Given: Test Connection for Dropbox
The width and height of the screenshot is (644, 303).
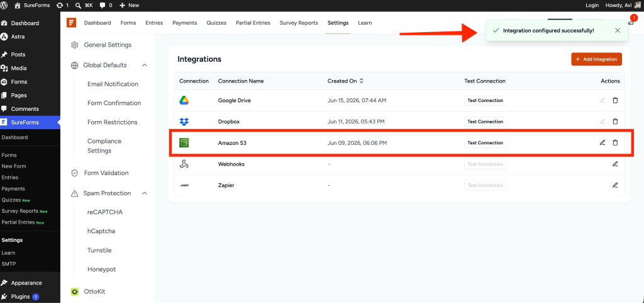Looking at the screenshot, I should 485,122.
